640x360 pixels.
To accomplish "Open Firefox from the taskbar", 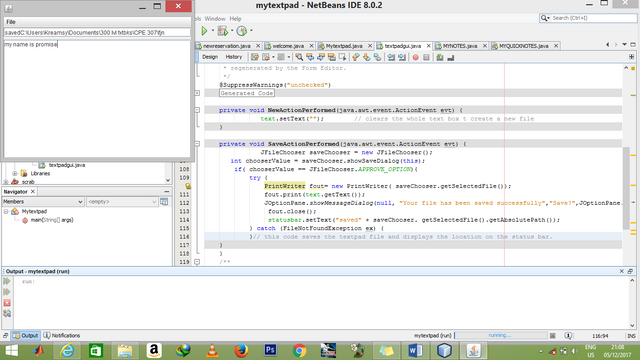I will click(x=241, y=350).
